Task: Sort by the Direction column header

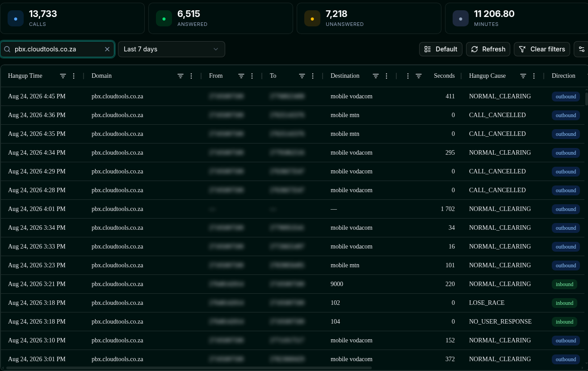Action: click(563, 76)
